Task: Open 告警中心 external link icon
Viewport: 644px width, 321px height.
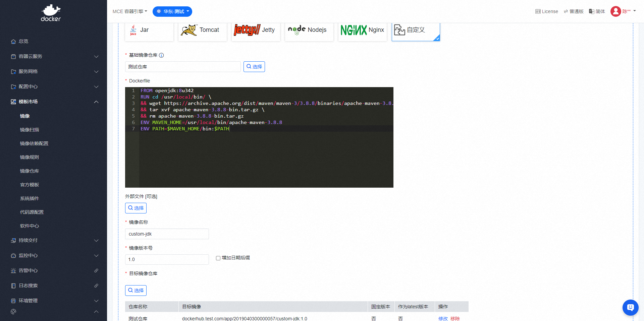Action: click(96, 270)
